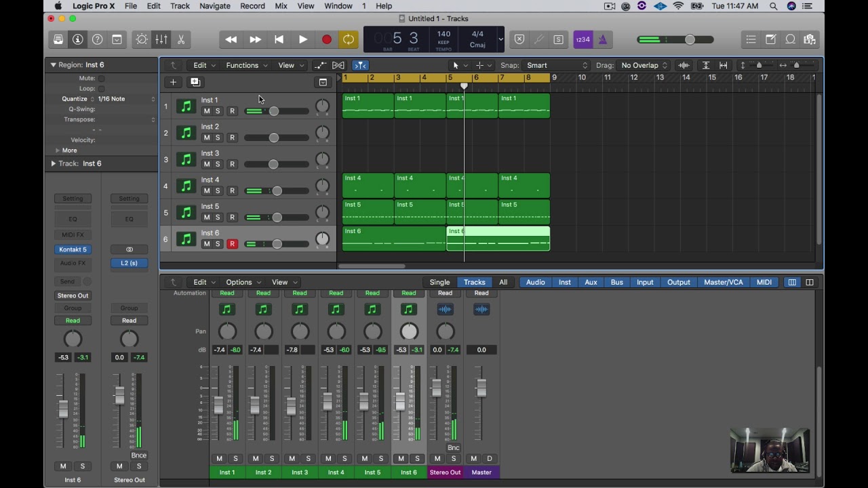Expand the Track: Inst 6 inspector section
Image resolution: width=868 pixels, height=488 pixels.
click(54, 163)
